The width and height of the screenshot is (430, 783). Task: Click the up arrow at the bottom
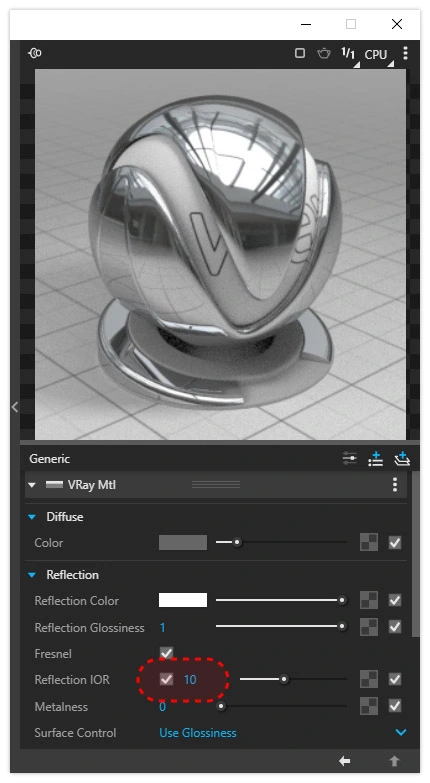[x=395, y=761]
